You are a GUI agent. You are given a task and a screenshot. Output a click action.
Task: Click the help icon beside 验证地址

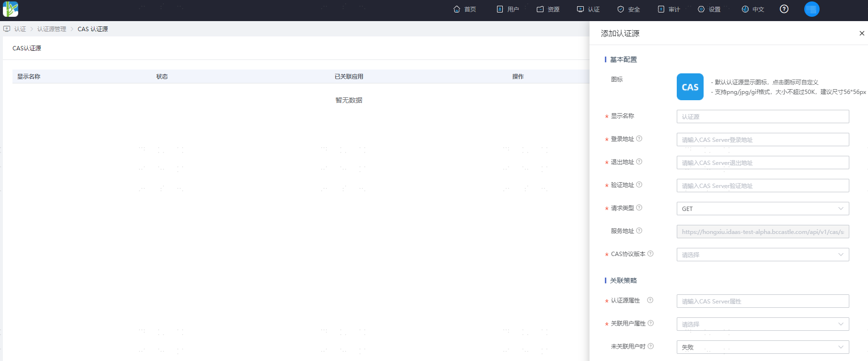point(639,185)
